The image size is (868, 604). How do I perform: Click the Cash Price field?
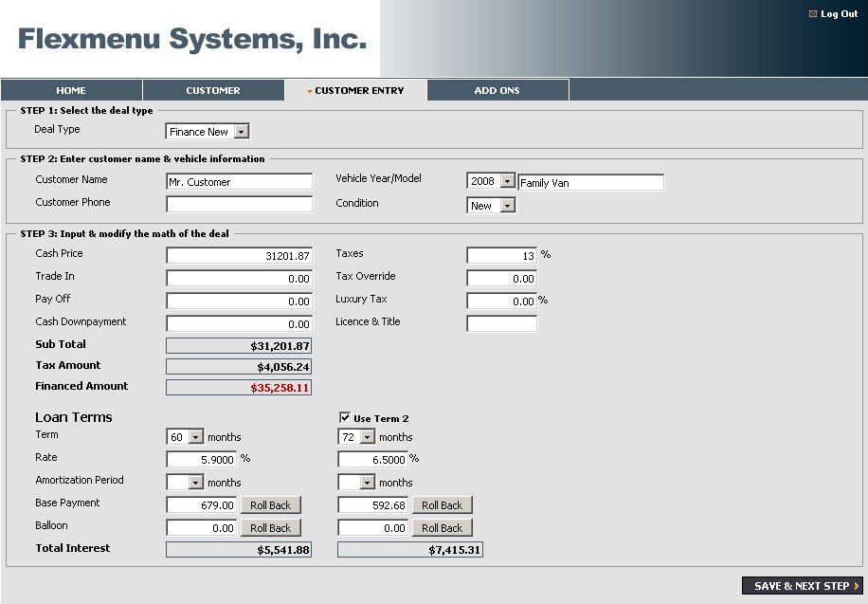pyautogui.click(x=239, y=255)
